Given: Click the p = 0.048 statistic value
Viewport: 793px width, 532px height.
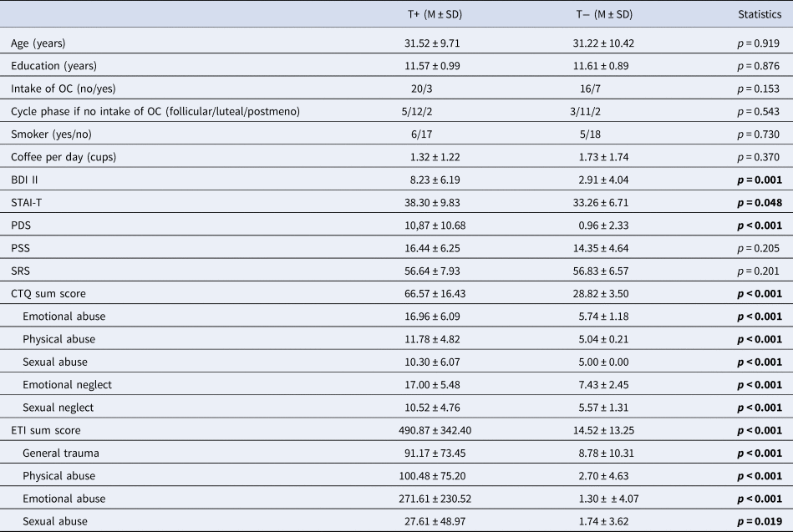Looking at the screenshot, I should (758, 202).
